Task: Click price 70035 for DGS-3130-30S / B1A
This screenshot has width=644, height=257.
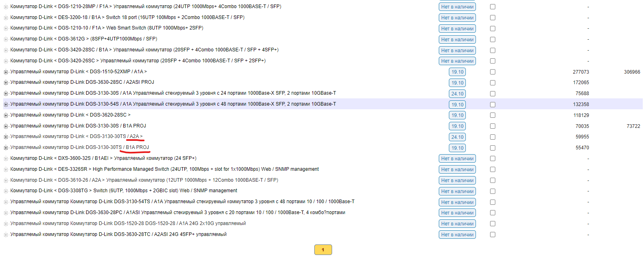Action: click(582, 126)
